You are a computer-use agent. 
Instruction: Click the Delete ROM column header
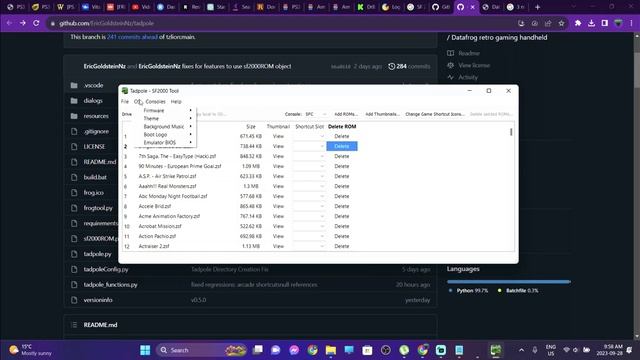pos(342,127)
